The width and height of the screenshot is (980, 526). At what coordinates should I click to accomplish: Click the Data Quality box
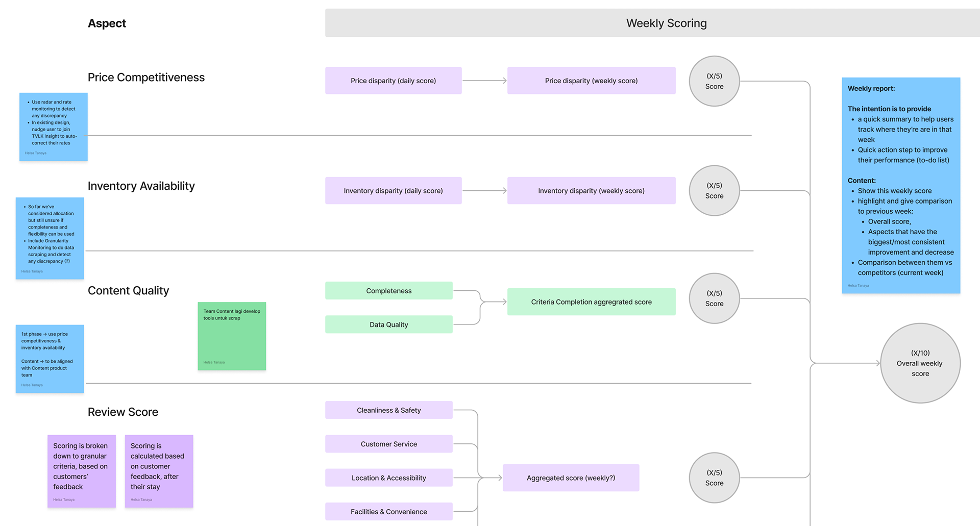tap(388, 324)
